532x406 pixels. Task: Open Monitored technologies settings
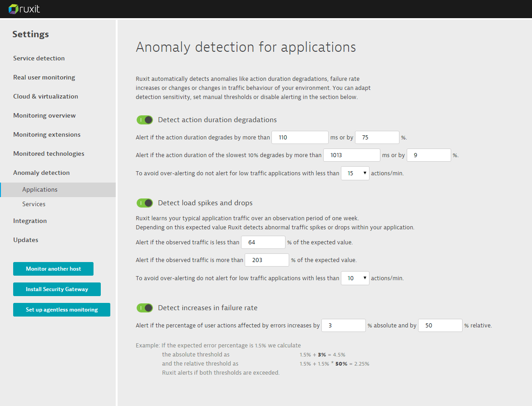pos(49,153)
